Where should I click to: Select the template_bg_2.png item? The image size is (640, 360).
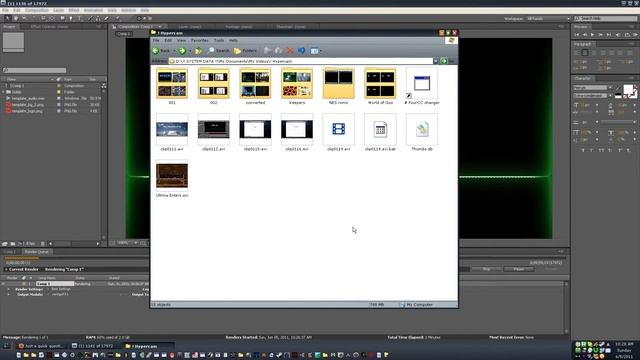[27, 105]
